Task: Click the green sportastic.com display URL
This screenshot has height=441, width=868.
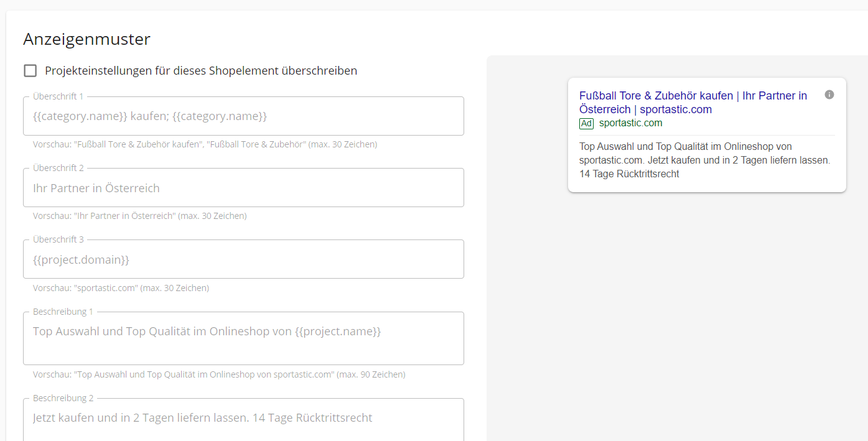Action: point(630,123)
